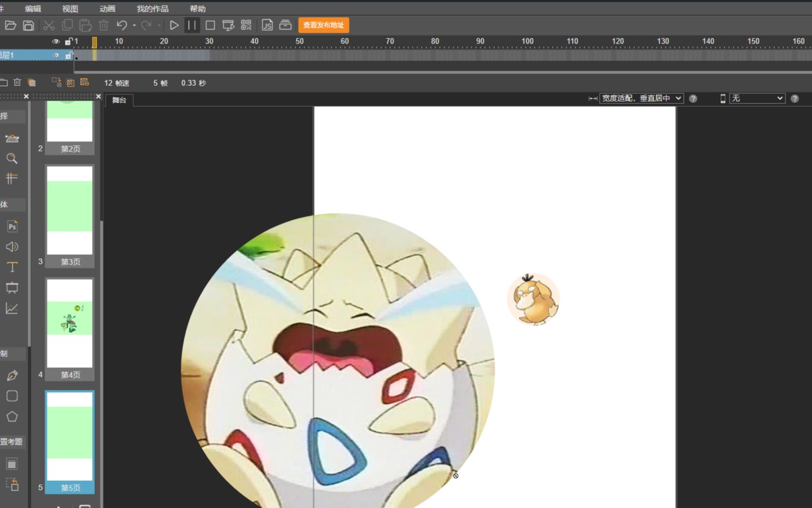812x508 pixels.
Task: Click help icon next to device dropdown
Action: click(x=794, y=98)
